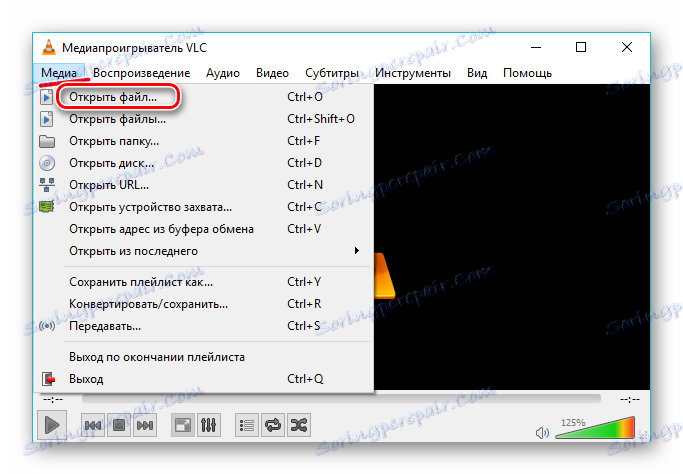This screenshot has width=683, height=474.
Task: Click the remaining time label
Action: point(630,399)
